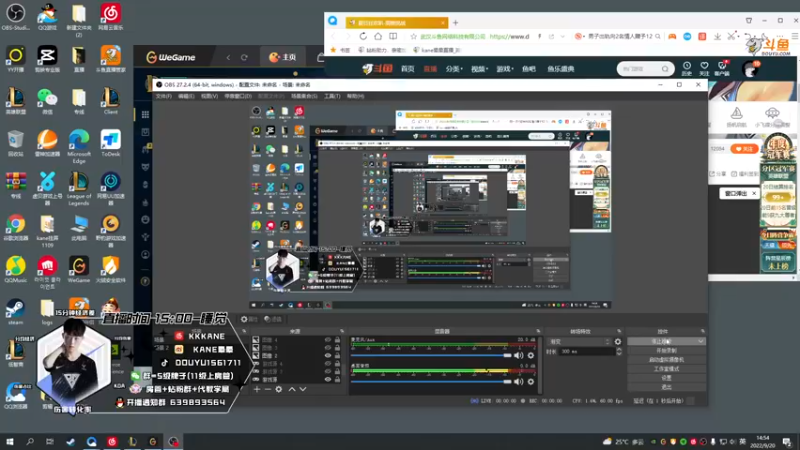Open the 渐变 transition dropdown
Screen dimensions: 800x450
(x=579, y=341)
